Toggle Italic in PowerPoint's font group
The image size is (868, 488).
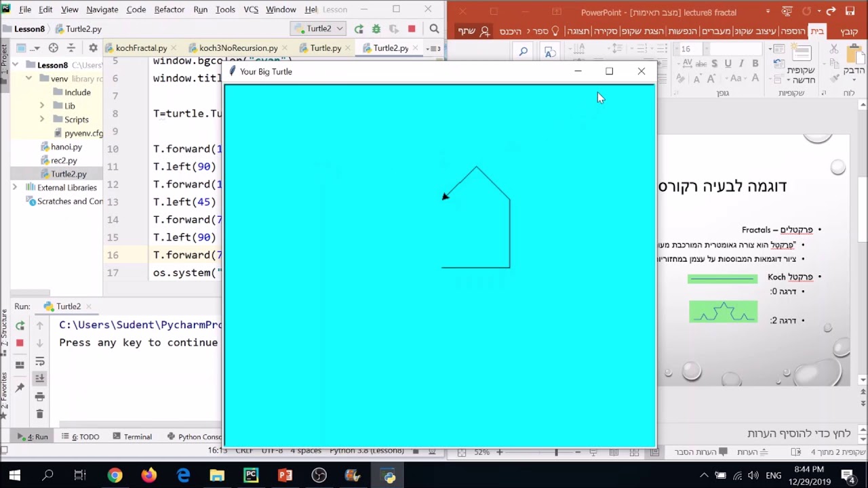741,63
